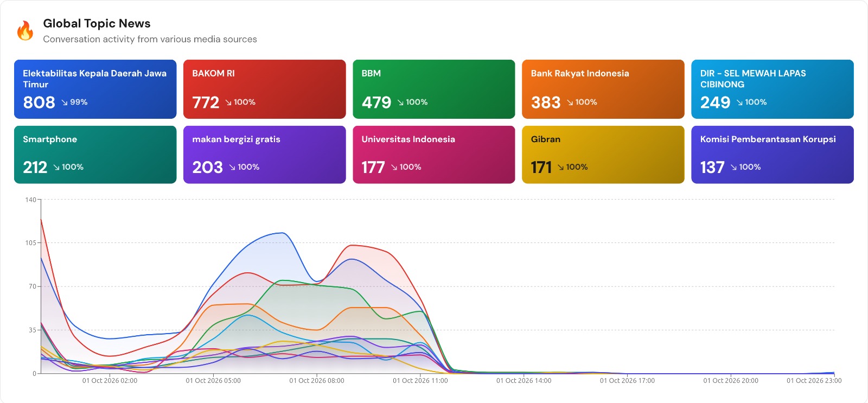
Task: Click the trend arrow in Gibran card
Action: (x=560, y=167)
